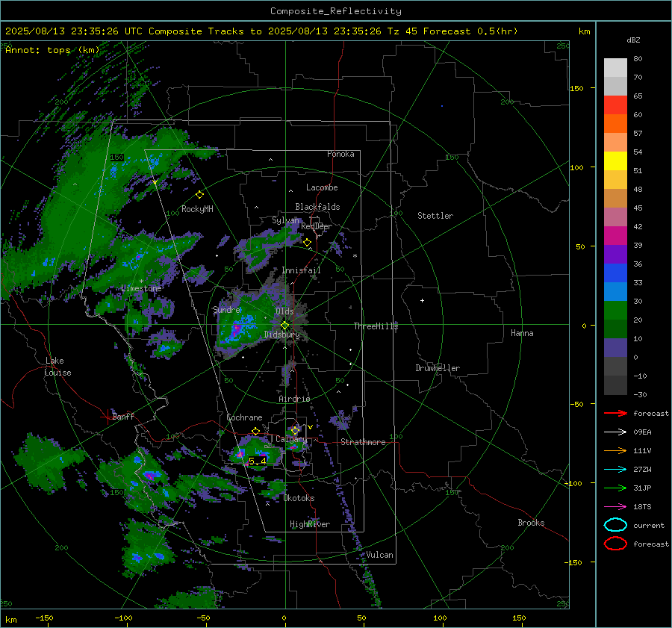Click the Blackfalds town label
The image size is (672, 628).
coord(317,207)
